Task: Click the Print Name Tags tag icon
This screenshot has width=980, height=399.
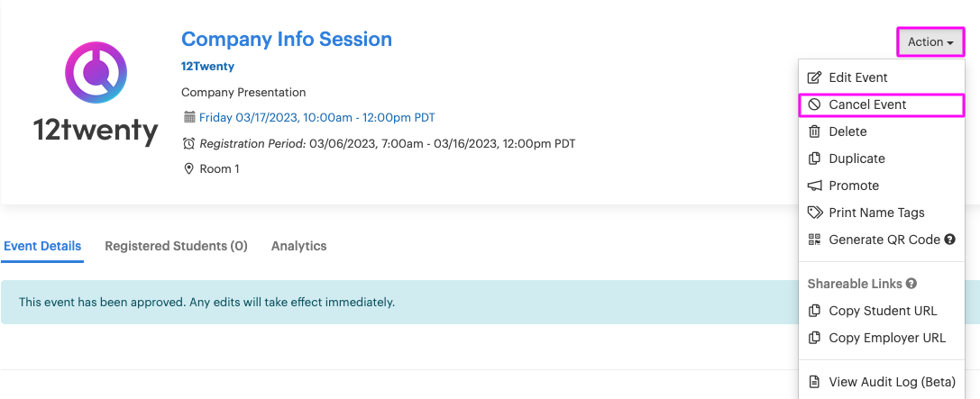Action: pyautogui.click(x=814, y=213)
